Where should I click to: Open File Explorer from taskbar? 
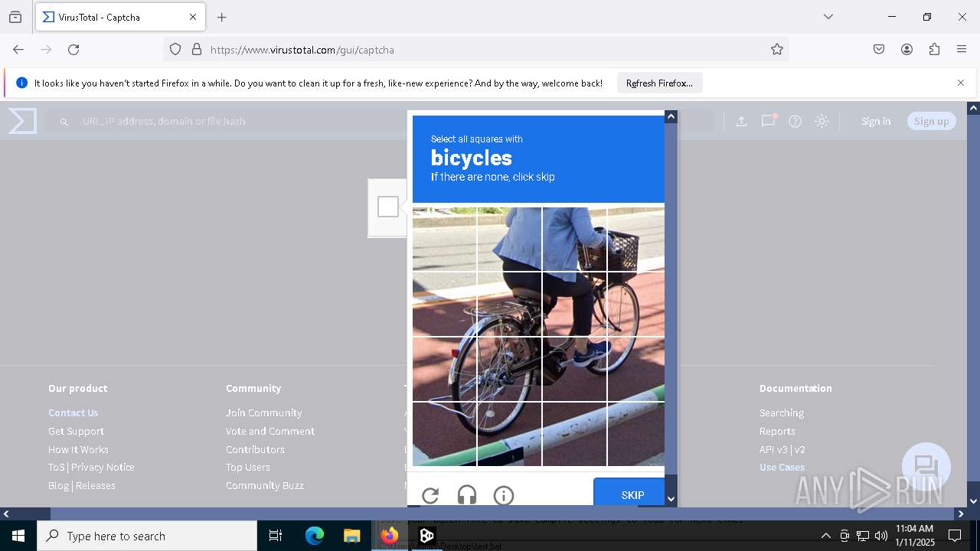351,536
